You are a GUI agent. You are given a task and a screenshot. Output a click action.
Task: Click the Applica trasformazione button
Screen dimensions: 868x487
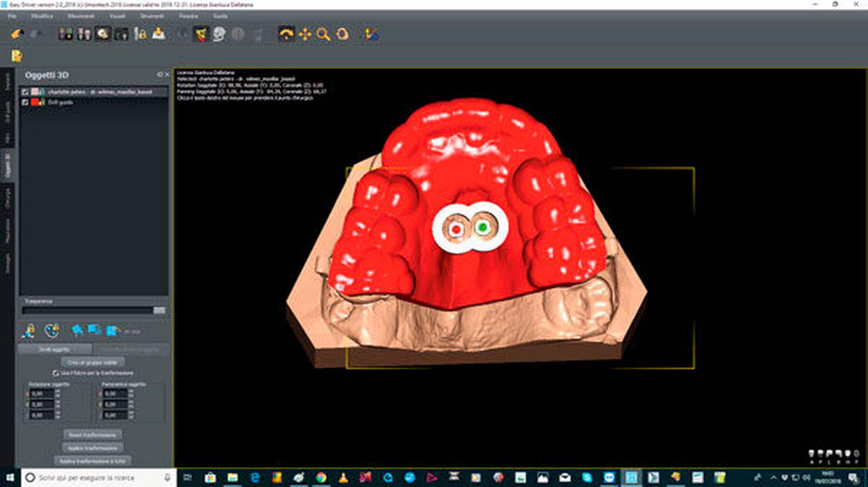point(93,448)
